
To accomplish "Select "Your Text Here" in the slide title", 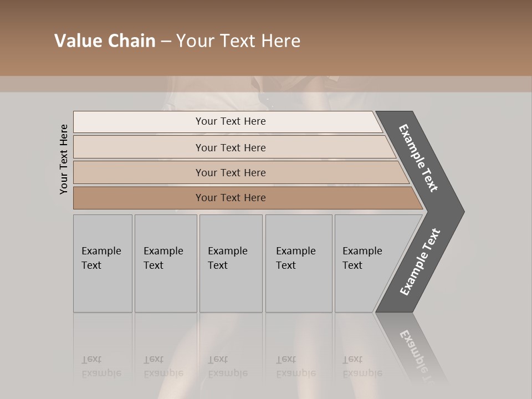I will [238, 41].
